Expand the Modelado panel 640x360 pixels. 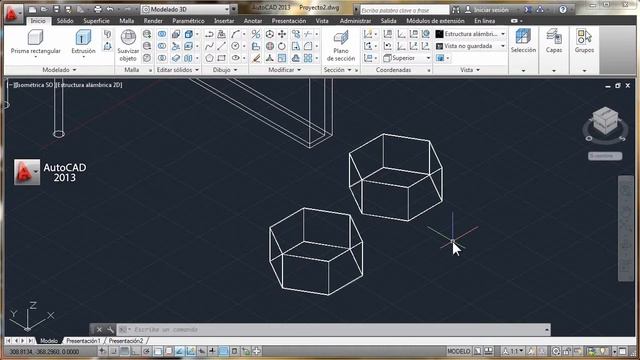(x=59, y=70)
